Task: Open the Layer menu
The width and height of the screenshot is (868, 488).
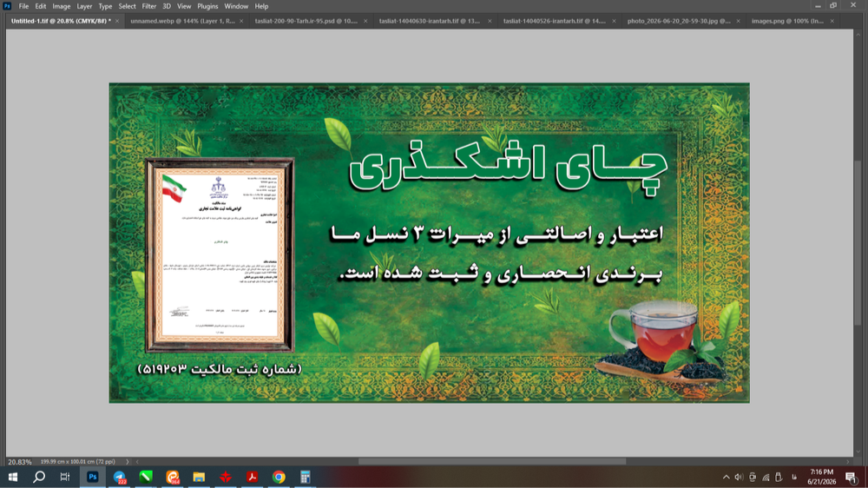Action: click(x=84, y=6)
